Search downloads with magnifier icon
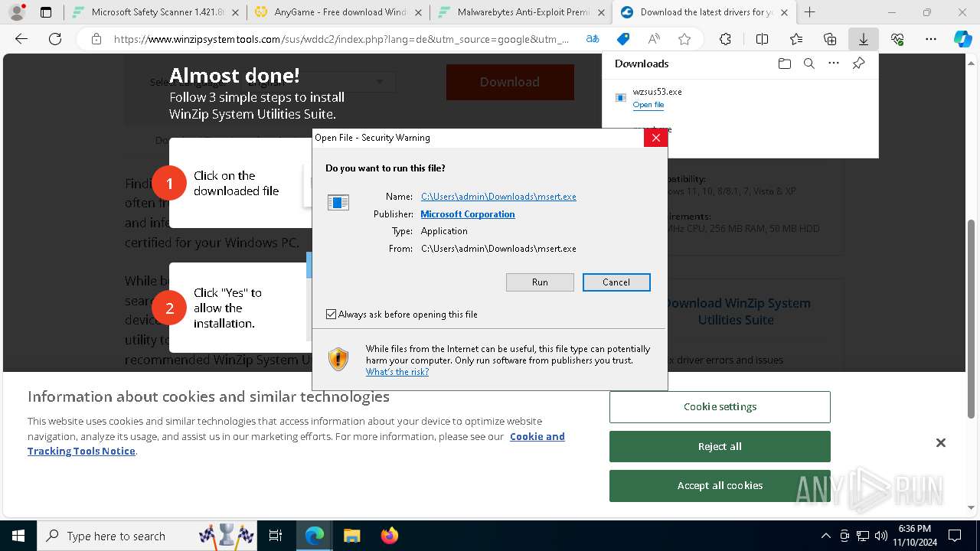 pos(808,64)
